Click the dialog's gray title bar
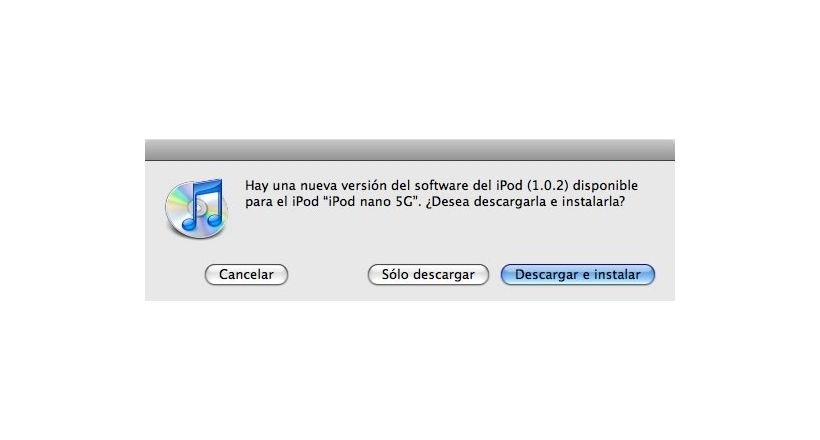Screen dimensions: 820x440 point(410,150)
